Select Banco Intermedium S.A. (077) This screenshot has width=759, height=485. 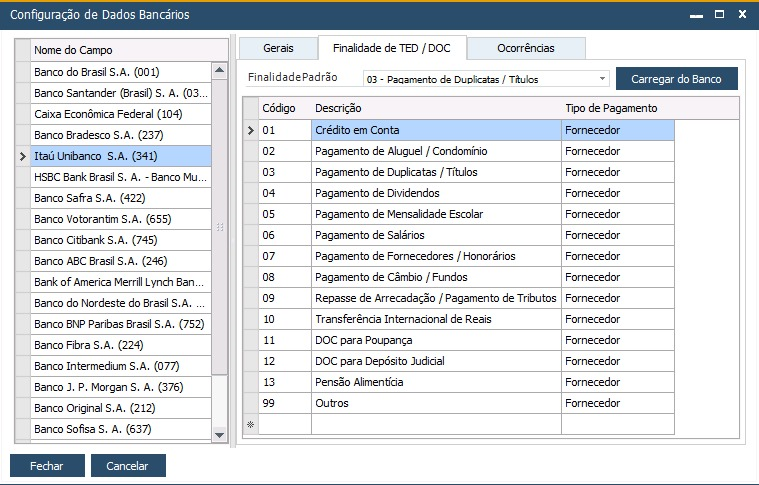[121, 365]
